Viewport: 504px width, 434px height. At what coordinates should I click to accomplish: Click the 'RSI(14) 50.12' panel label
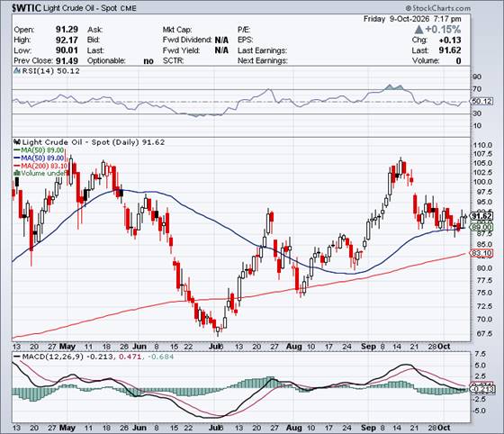[x=50, y=71]
